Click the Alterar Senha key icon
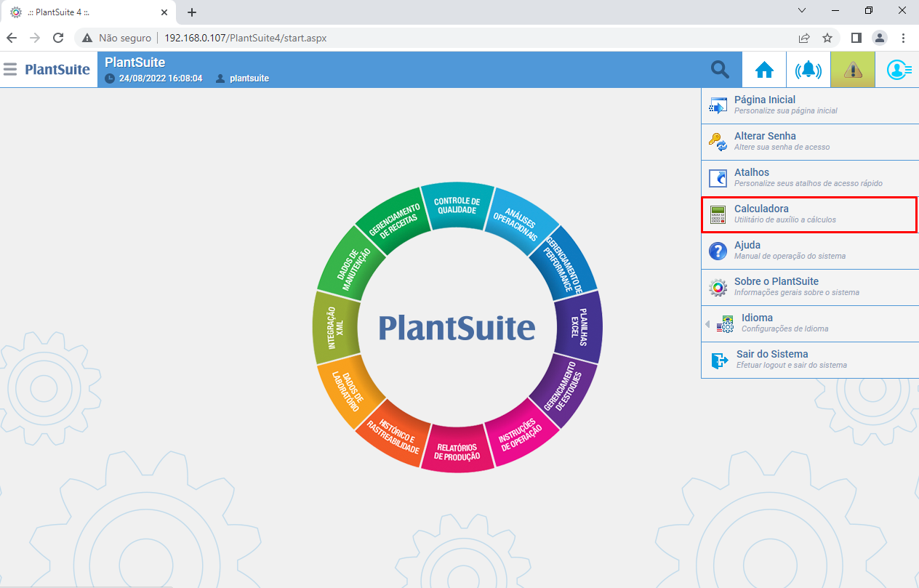This screenshot has height=588, width=919. 718,142
